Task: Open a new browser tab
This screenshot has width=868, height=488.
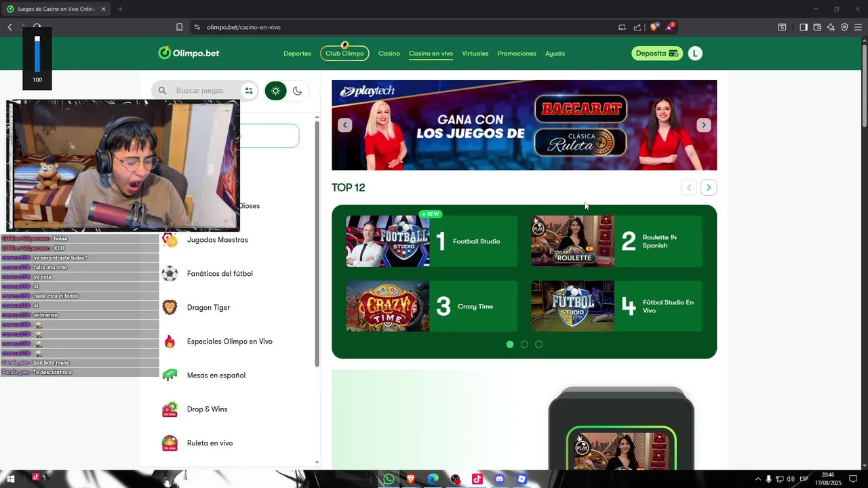Action: tap(120, 9)
